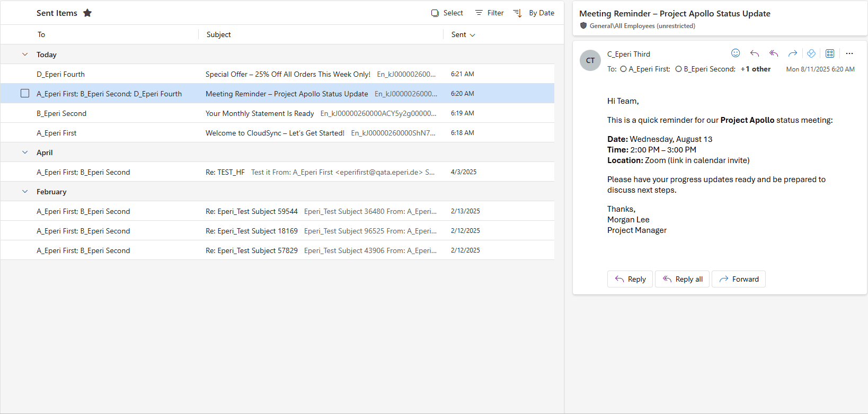Open the Re: TEST_HF email
868x414 pixels.
pyautogui.click(x=277, y=172)
